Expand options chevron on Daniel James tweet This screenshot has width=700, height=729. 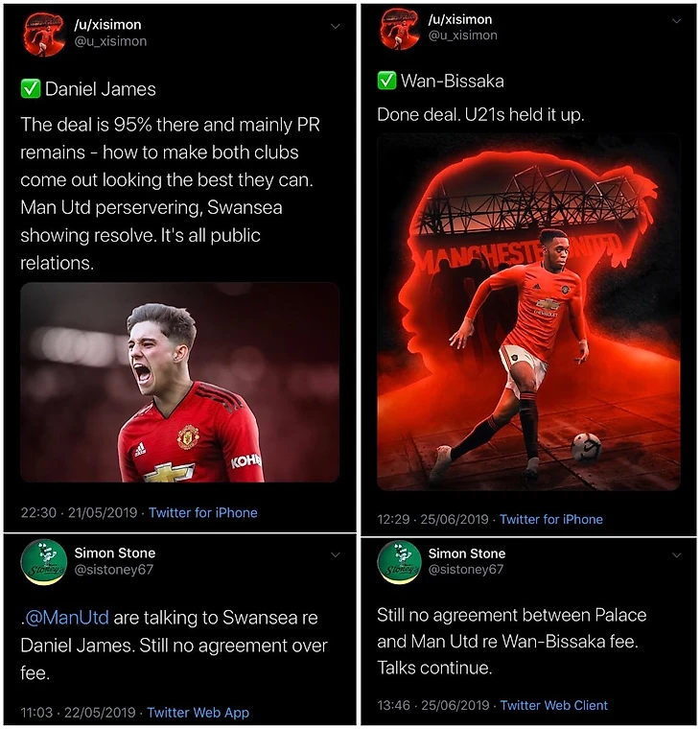[335, 26]
